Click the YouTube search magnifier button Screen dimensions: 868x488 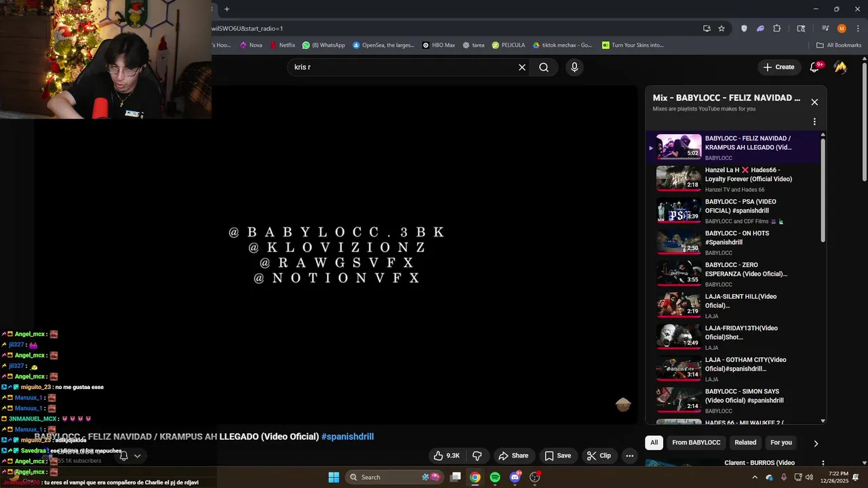click(x=544, y=67)
